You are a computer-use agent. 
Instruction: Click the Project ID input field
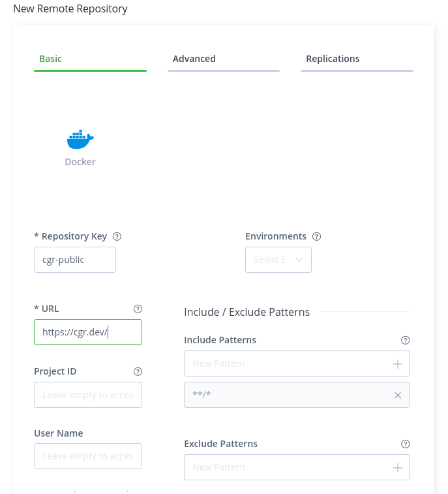point(88,395)
